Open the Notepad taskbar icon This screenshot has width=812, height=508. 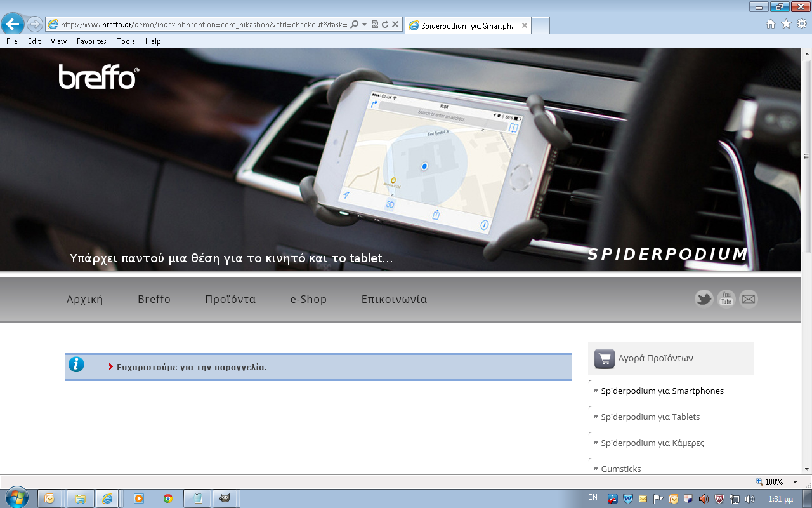(x=197, y=498)
